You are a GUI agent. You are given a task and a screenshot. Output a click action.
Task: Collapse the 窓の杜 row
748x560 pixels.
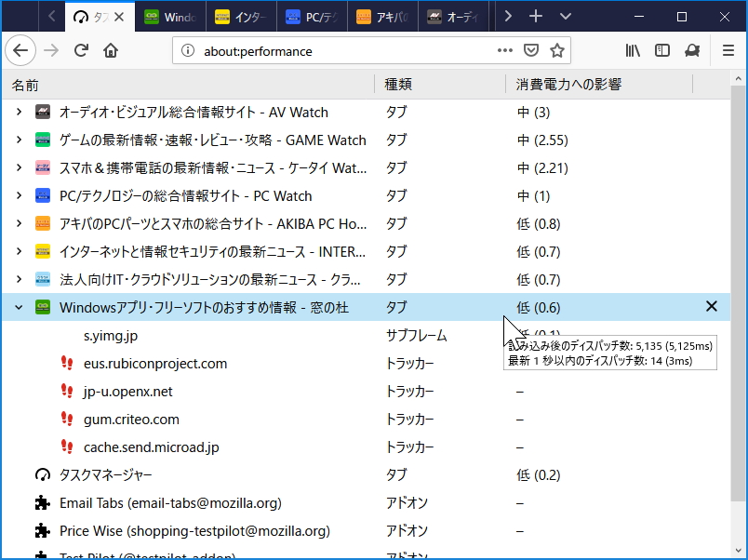point(19,307)
